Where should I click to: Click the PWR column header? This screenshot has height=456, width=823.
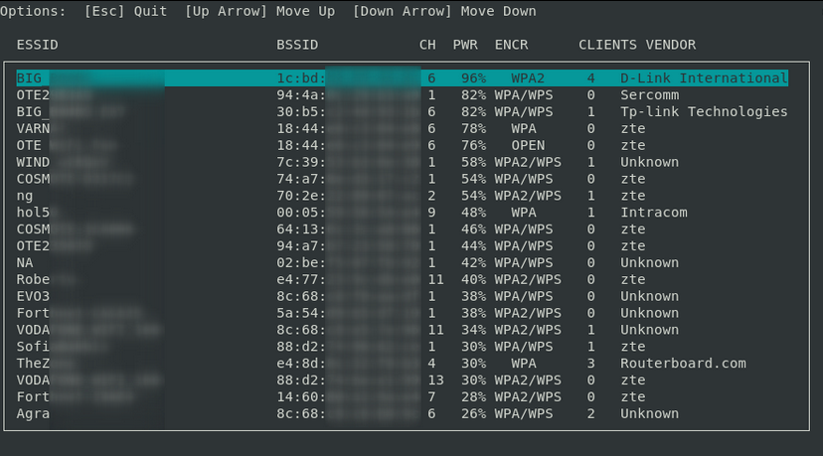click(x=465, y=45)
